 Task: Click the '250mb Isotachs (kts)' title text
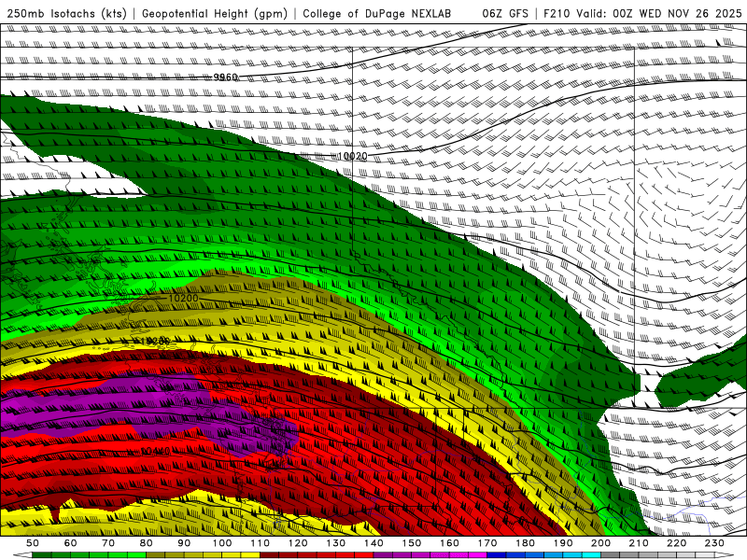tap(66, 13)
